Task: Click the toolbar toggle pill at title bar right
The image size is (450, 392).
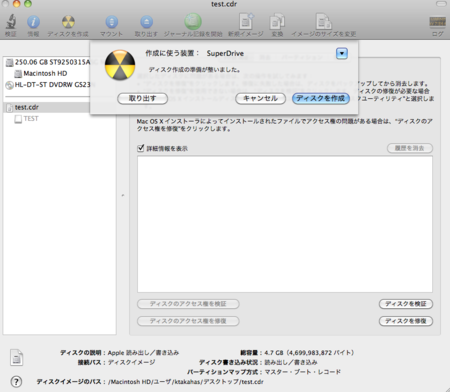Action: 441,4
